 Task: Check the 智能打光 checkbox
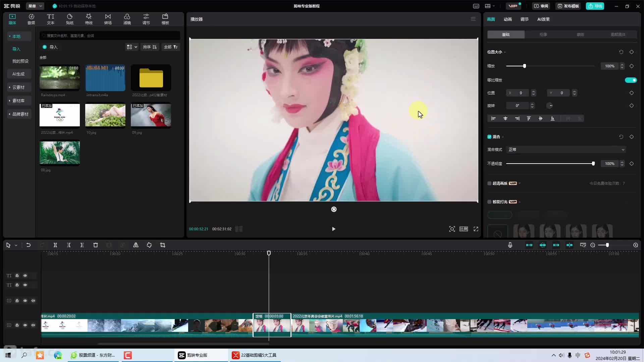click(x=489, y=202)
